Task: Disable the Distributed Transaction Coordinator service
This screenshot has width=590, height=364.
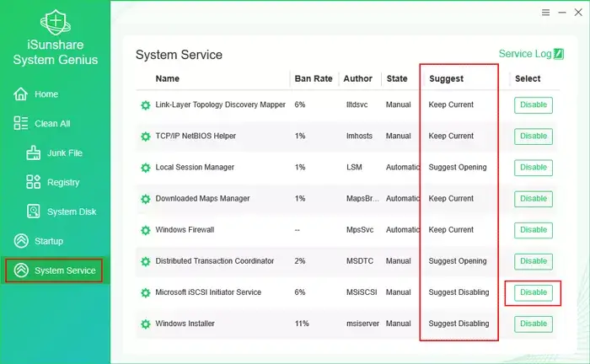Action: click(x=534, y=261)
